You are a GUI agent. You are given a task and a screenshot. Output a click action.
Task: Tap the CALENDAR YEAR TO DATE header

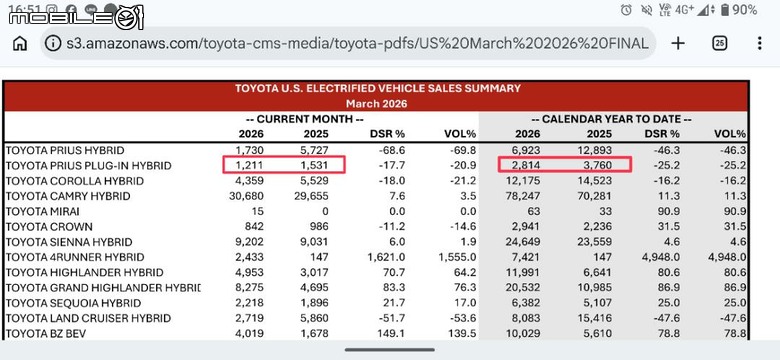[611, 119]
